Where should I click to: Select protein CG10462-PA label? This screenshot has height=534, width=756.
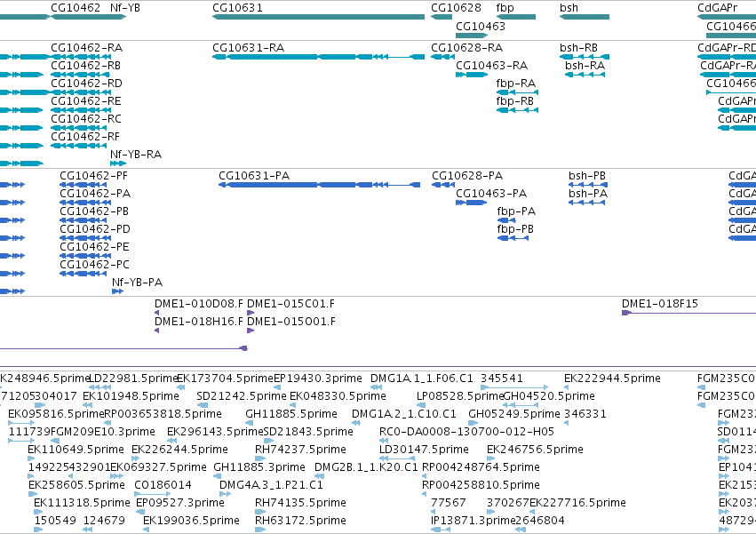[x=95, y=194]
